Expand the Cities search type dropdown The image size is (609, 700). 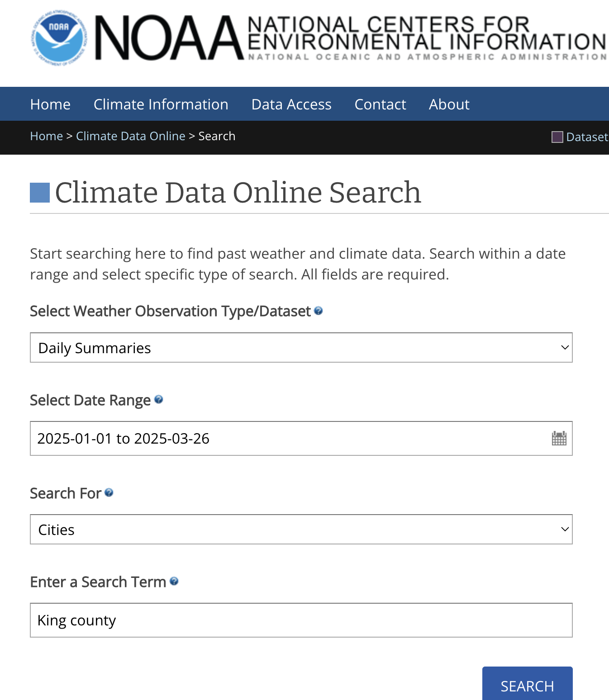pos(301,530)
